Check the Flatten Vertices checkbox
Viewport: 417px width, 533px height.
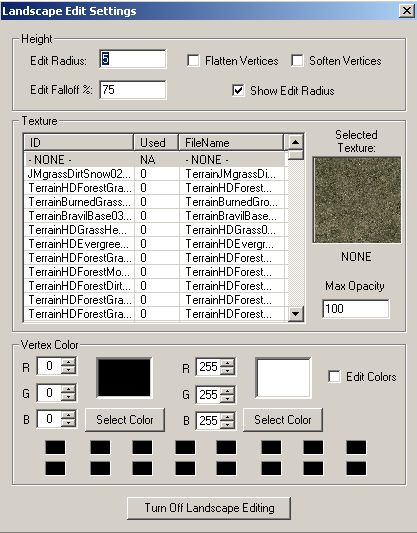193,61
